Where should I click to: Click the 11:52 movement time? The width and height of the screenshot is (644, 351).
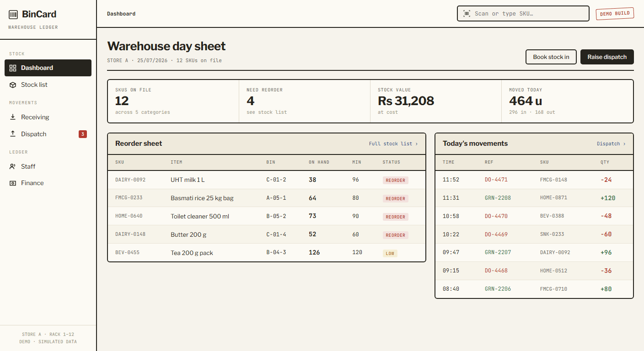(451, 180)
